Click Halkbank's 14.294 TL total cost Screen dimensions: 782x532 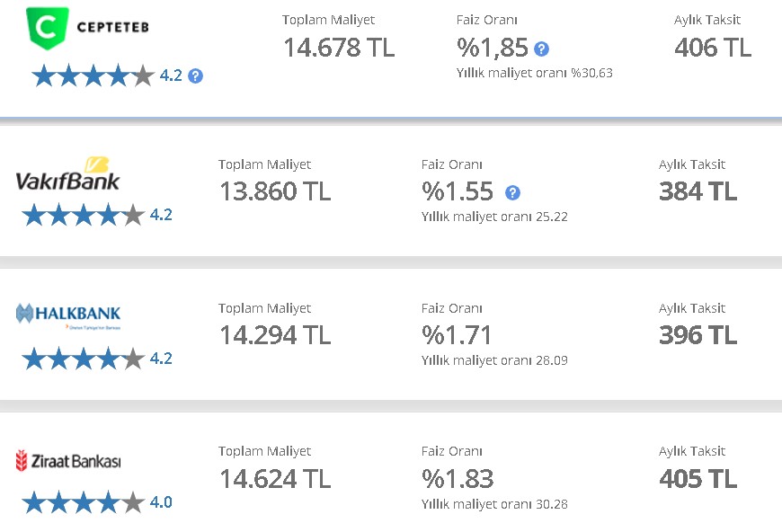coord(275,335)
